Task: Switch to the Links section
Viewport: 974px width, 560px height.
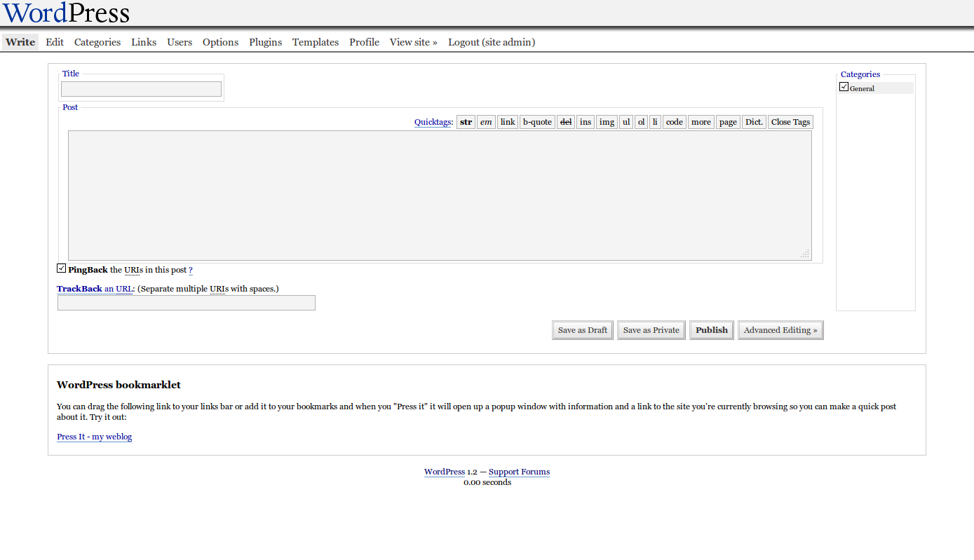Action: coord(144,42)
